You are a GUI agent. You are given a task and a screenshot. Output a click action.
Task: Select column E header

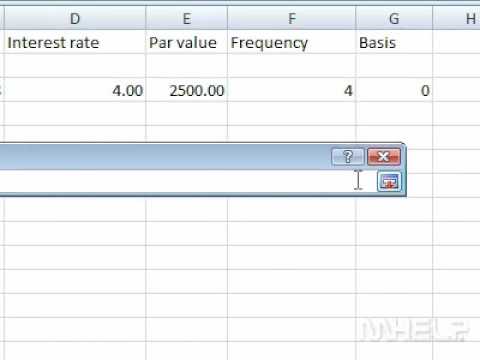(187, 18)
